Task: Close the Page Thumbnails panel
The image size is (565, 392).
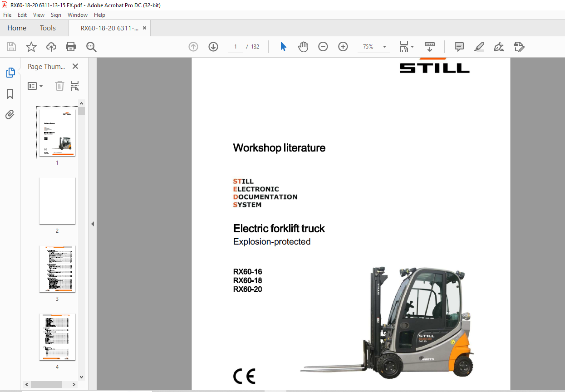Action: pyautogui.click(x=75, y=66)
